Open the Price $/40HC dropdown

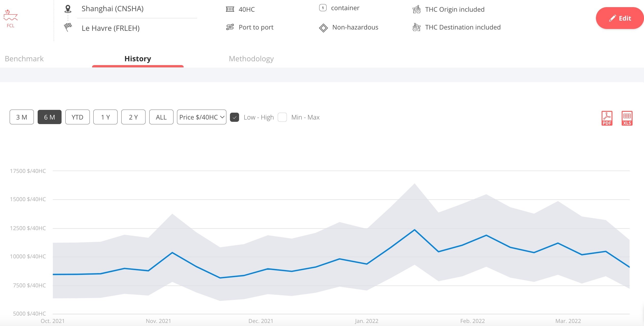tap(201, 117)
